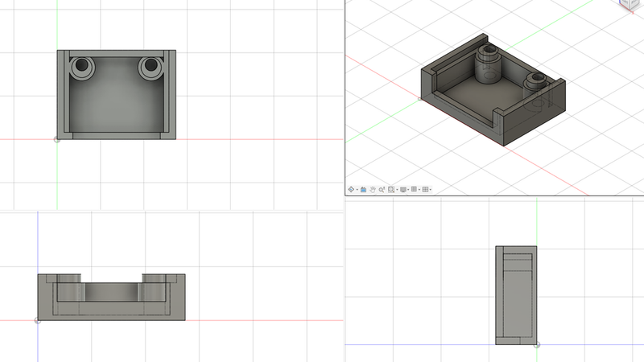
Task: Expand the Zoom Window dropdown arrow
Action: click(x=397, y=190)
